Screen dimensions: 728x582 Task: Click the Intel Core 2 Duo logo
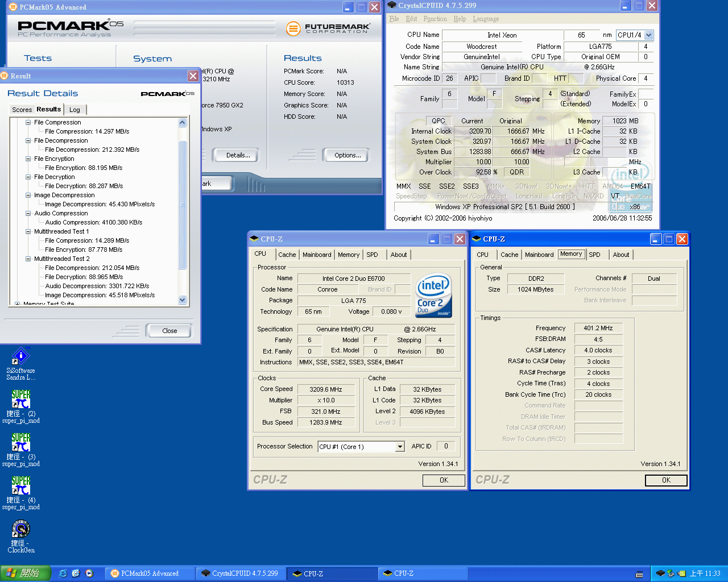(x=434, y=296)
